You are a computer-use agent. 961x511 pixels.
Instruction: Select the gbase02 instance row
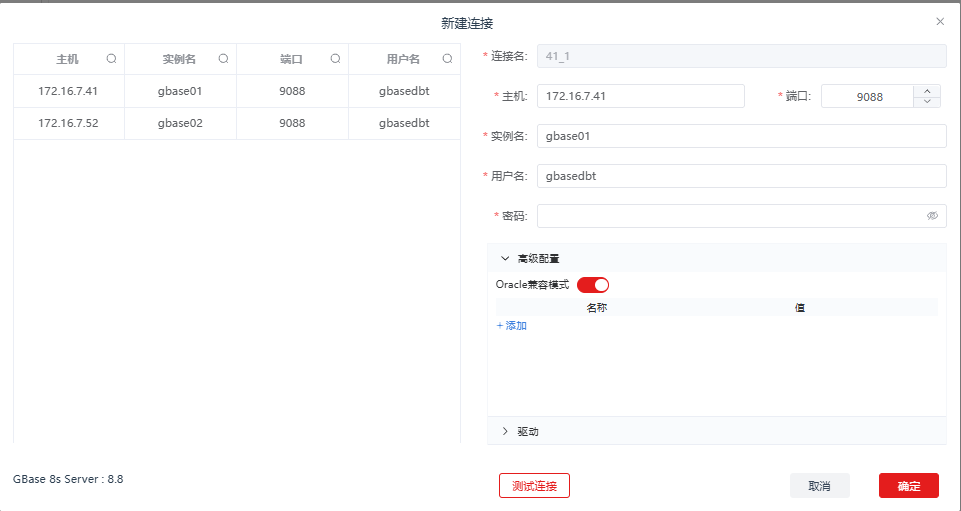180,123
